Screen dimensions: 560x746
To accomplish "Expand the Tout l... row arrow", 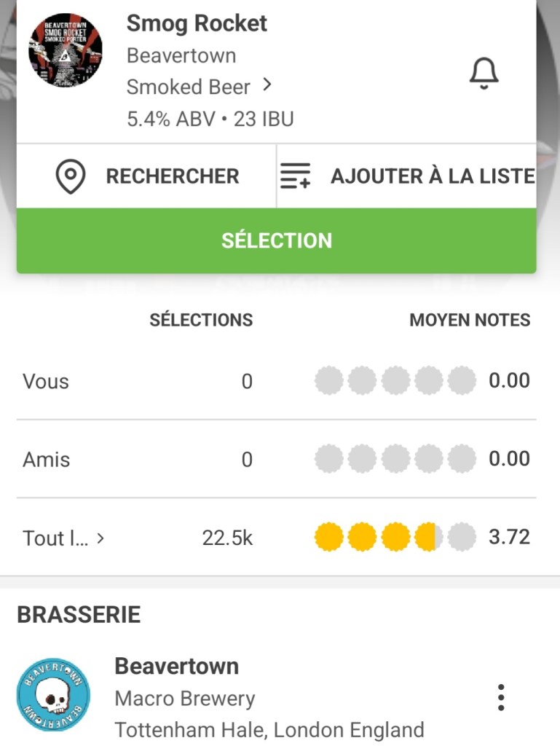I will (100, 539).
